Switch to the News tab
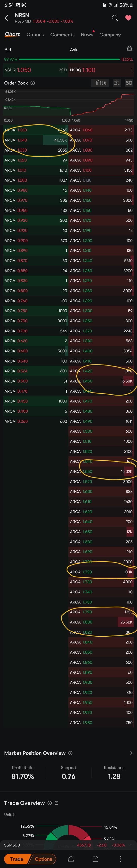137x868 pixels. (87, 34)
